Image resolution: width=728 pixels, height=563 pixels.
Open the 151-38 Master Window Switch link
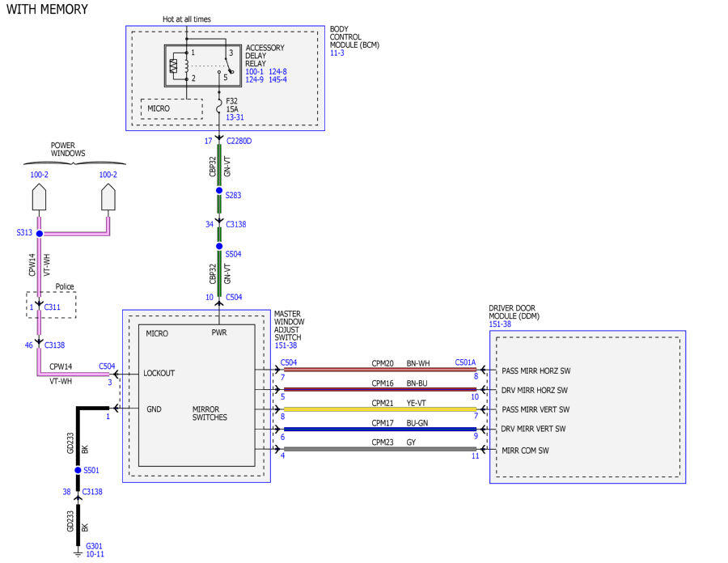coord(286,345)
